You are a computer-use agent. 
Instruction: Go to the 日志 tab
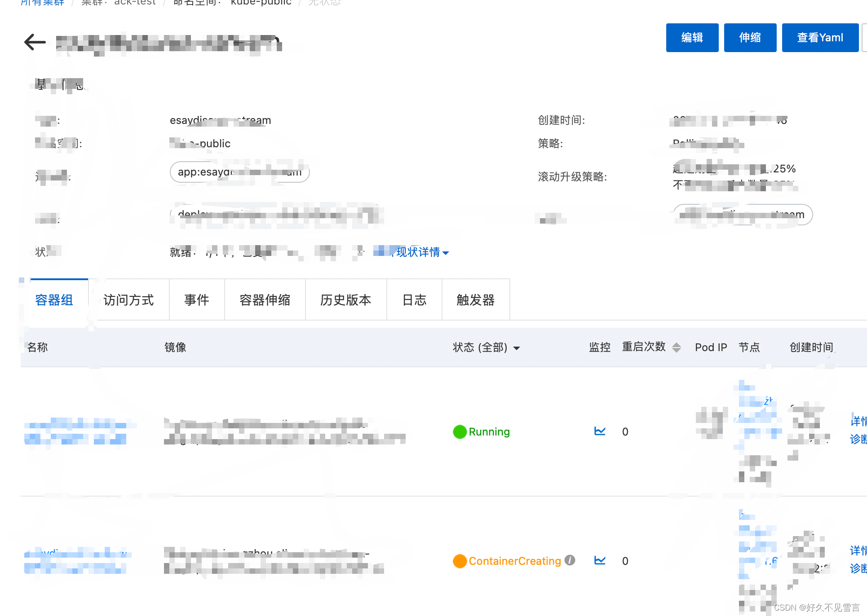click(414, 300)
